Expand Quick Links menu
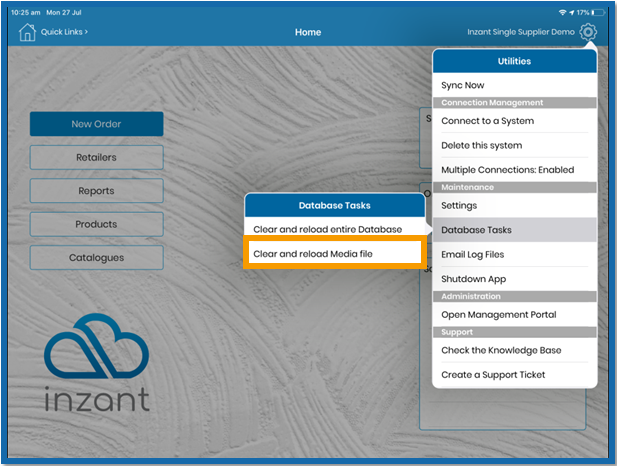 point(64,32)
